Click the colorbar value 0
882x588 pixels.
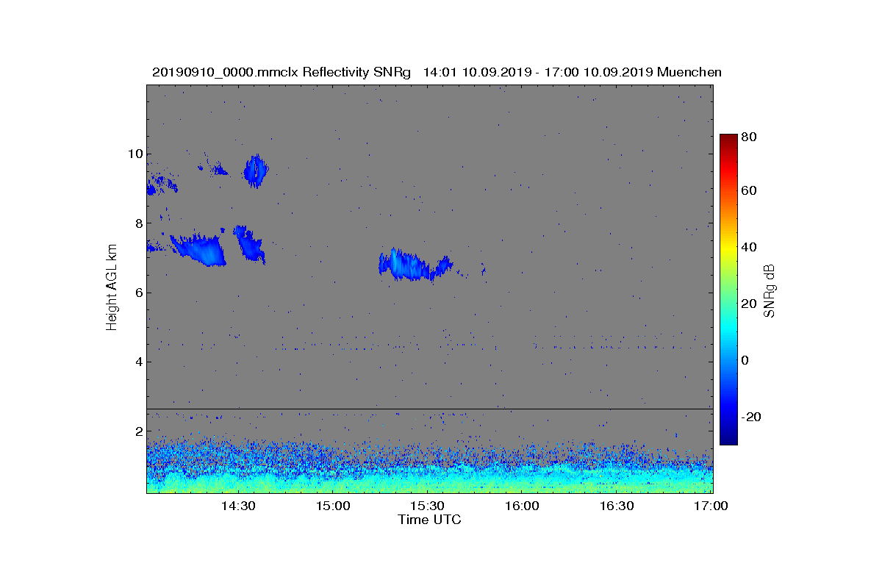pyautogui.click(x=746, y=360)
